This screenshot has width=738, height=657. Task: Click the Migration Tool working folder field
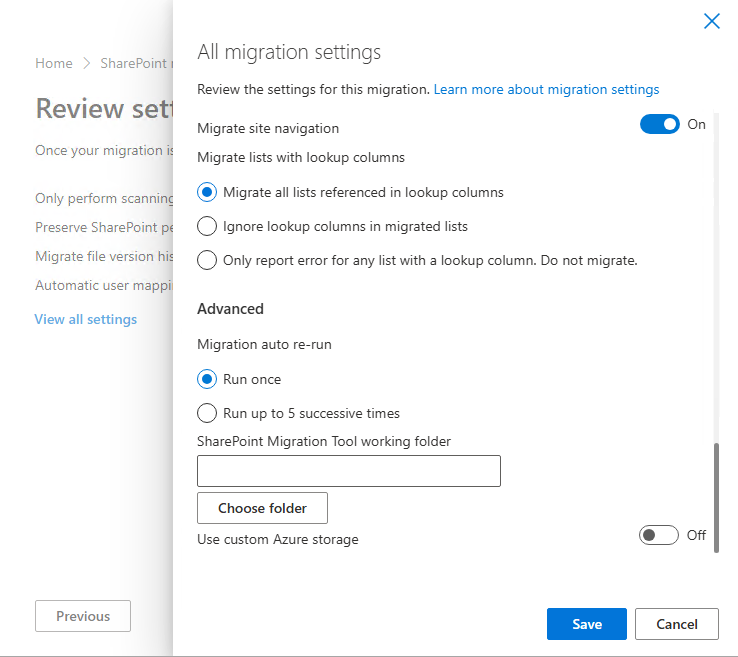coord(349,471)
